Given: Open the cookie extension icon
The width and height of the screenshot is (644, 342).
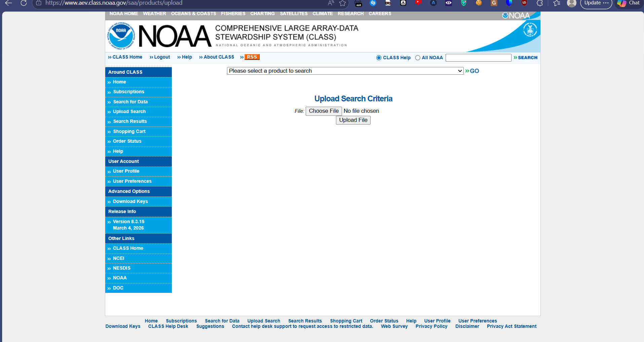Looking at the screenshot, I should 479,3.
